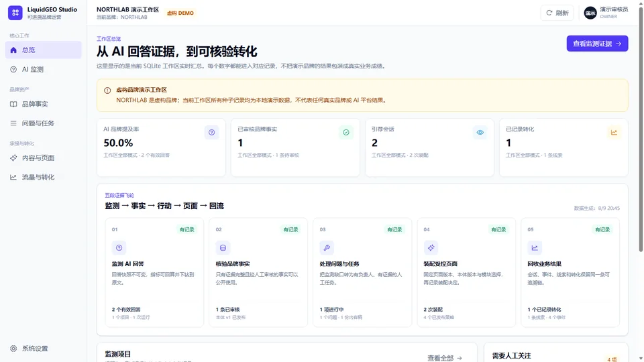This screenshot has width=644, height=362.
Task: Click the home icon beside 总览
Action: pyautogui.click(x=13, y=50)
